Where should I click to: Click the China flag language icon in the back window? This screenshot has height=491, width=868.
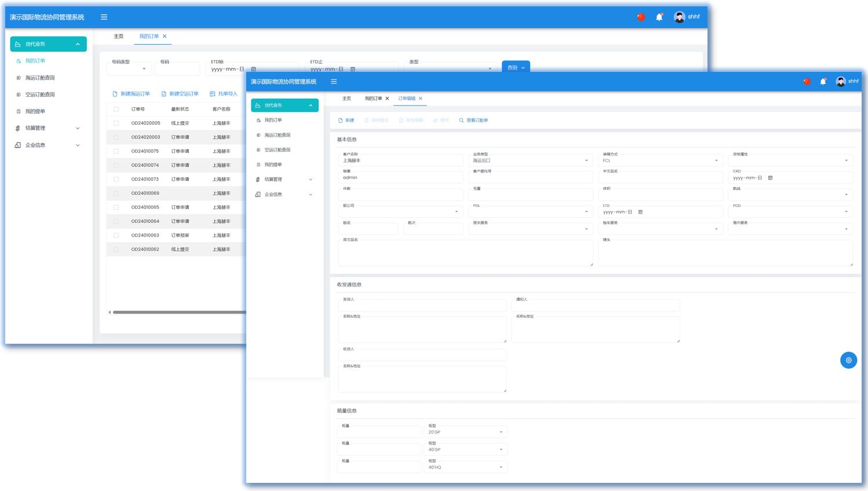[640, 17]
